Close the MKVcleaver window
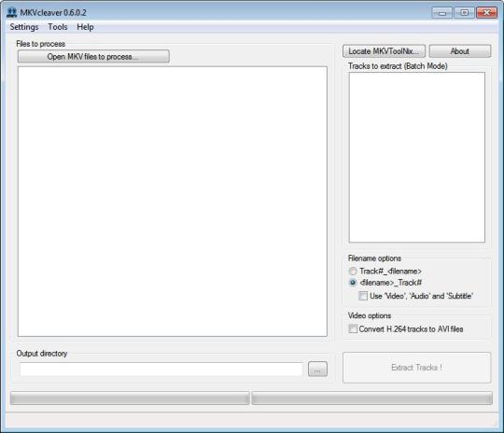Screen dimensions: 504x433 pos(486,13)
